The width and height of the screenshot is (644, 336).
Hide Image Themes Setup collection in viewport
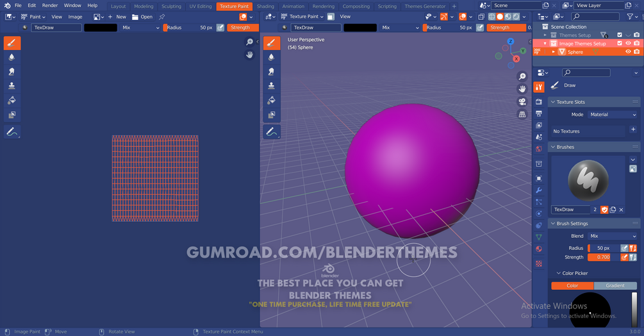click(x=628, y=43)
